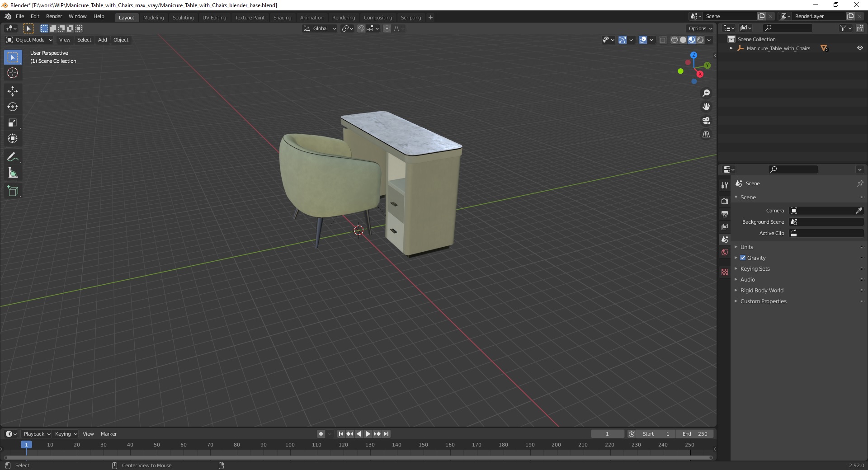Open the Add menu in viewport header
The image size is (868, 470).
(103, 40)
